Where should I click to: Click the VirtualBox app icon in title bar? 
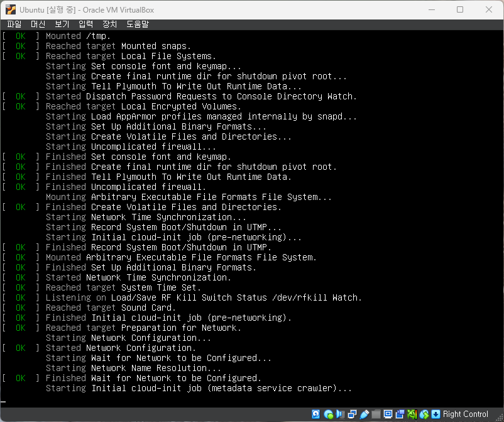point(10,9)
